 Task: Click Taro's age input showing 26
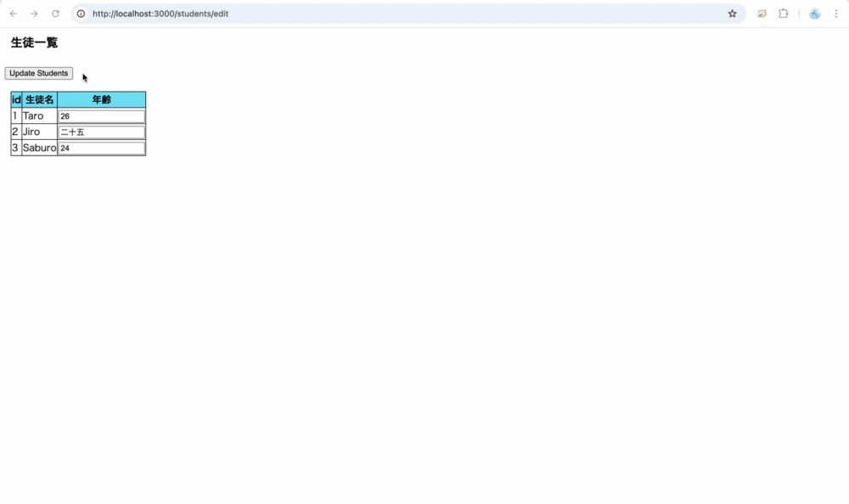pyautogui.click(x=100, y=115)
